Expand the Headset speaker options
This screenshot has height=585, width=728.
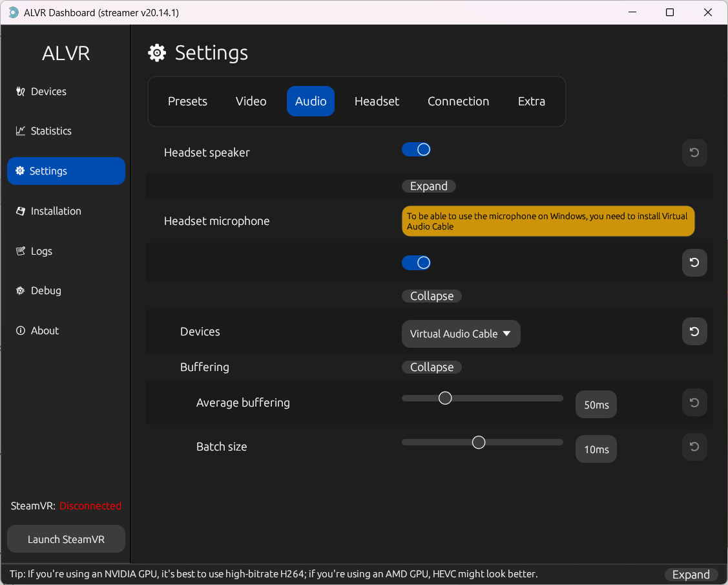tap(428, 186)
